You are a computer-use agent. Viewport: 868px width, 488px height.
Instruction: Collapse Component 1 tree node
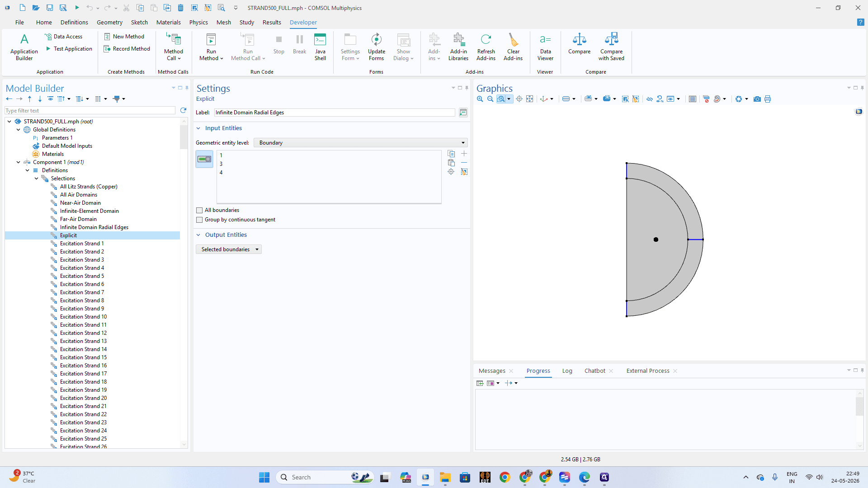click(19, 162)
